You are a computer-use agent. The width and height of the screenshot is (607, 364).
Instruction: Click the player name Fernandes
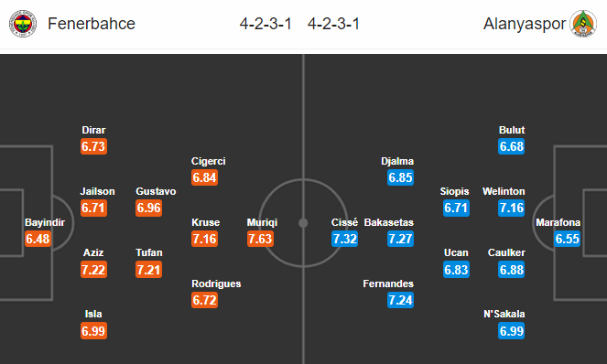[x=388, y=284]
